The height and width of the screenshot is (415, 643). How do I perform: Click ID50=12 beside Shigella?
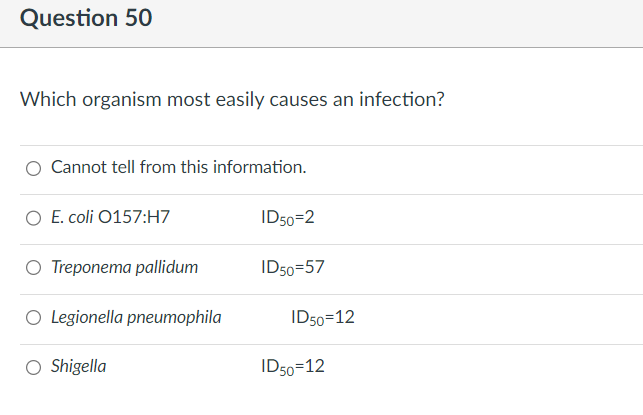(293, 367)
